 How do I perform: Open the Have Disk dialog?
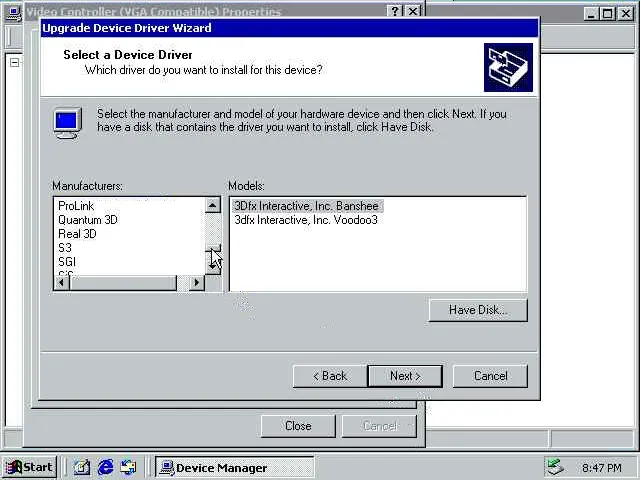[478, 310]
